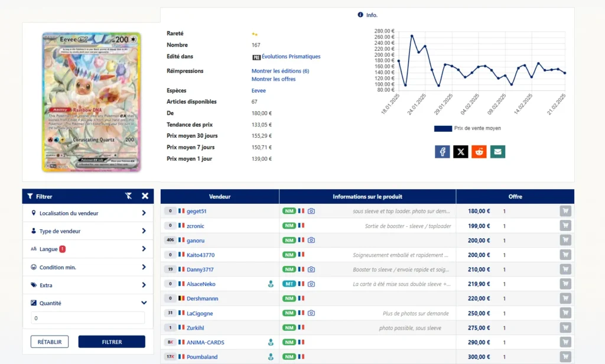Add ANIMA-CARDS' 290,00 € offer to cart
The image size is (605, 364).
pos(565,342)
